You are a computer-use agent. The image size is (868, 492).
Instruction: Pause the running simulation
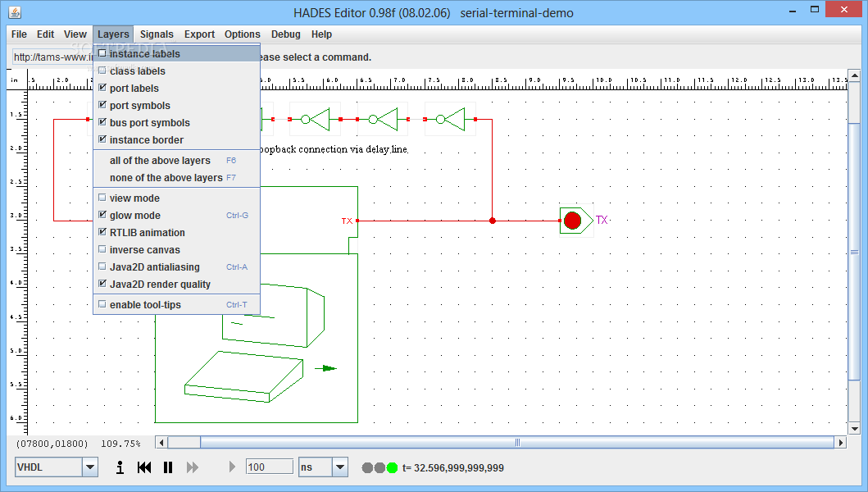[168, 467]
